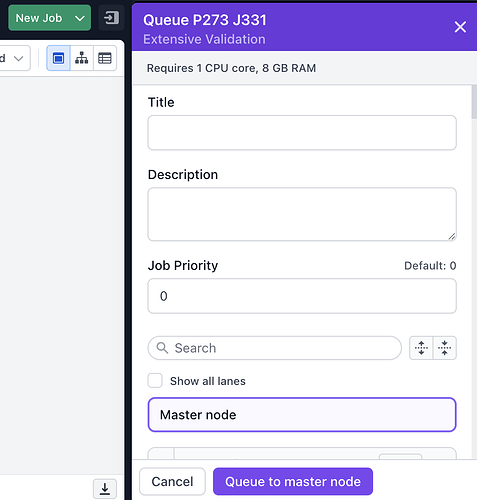Expand the partially visible filter dropdown
Image resolution: width=477 pixels, height=500 pixels.
[15, 58]
